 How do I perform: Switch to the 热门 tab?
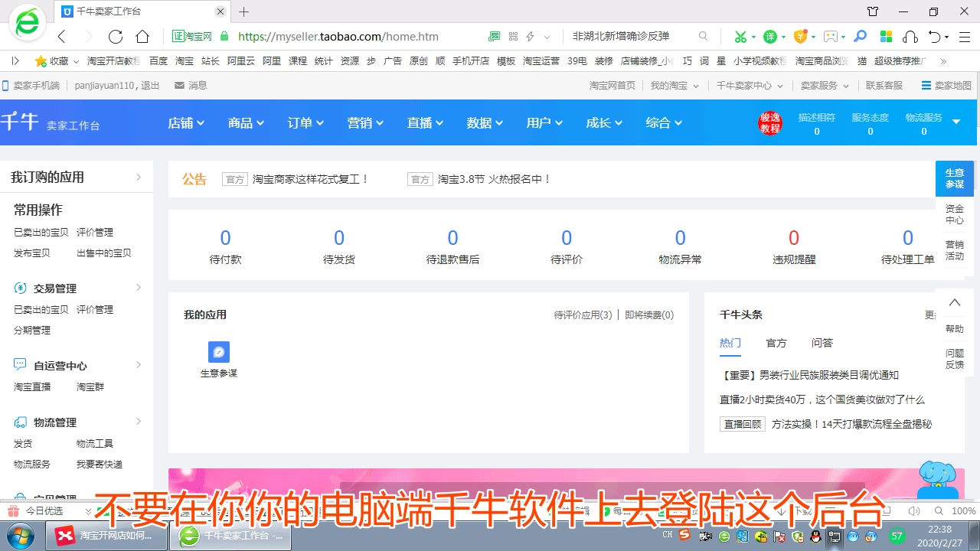pos(730,343)
